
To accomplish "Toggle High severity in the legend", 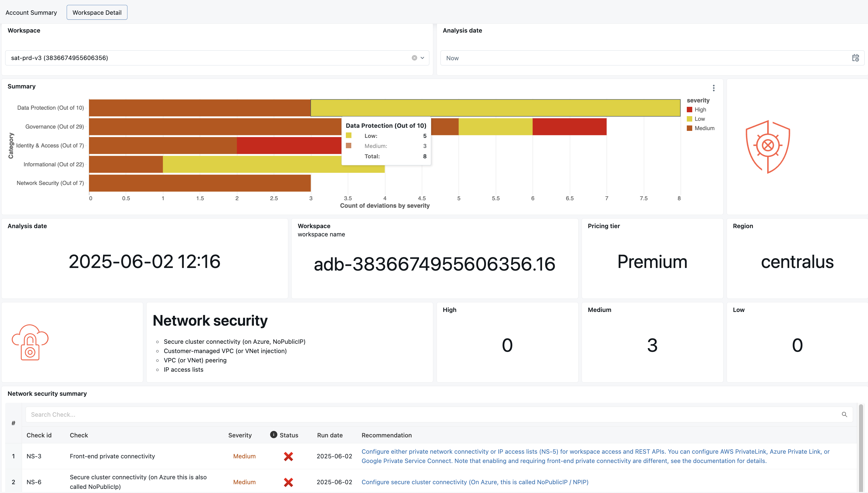I will pos(696,110).
